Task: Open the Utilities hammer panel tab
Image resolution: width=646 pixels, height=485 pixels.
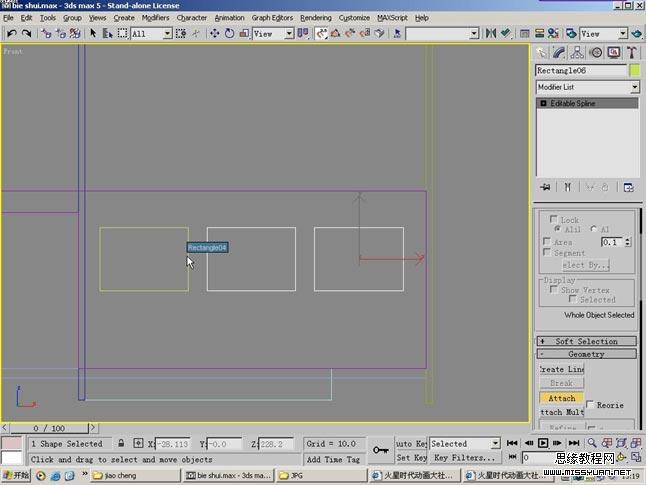Action: pos(631,53)
